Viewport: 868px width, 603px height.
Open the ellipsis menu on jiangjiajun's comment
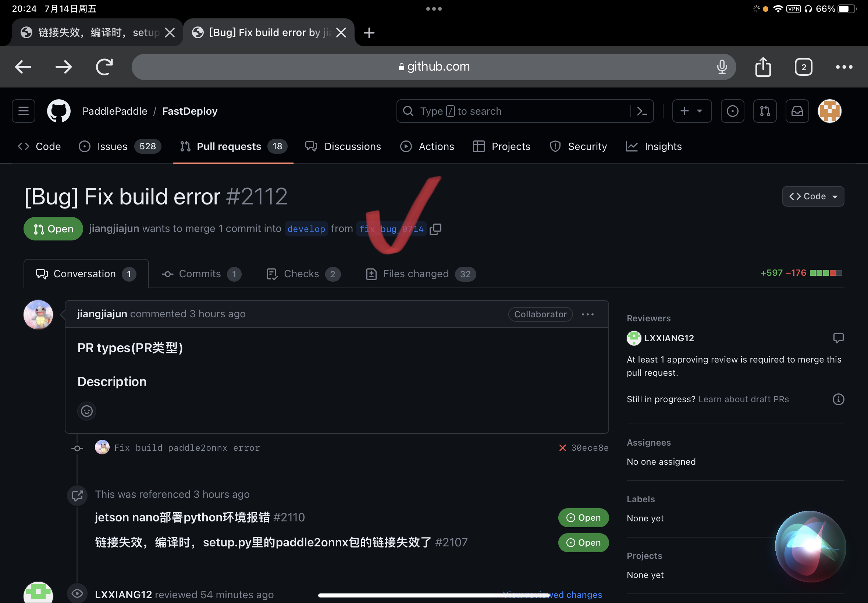coord(587,314)
